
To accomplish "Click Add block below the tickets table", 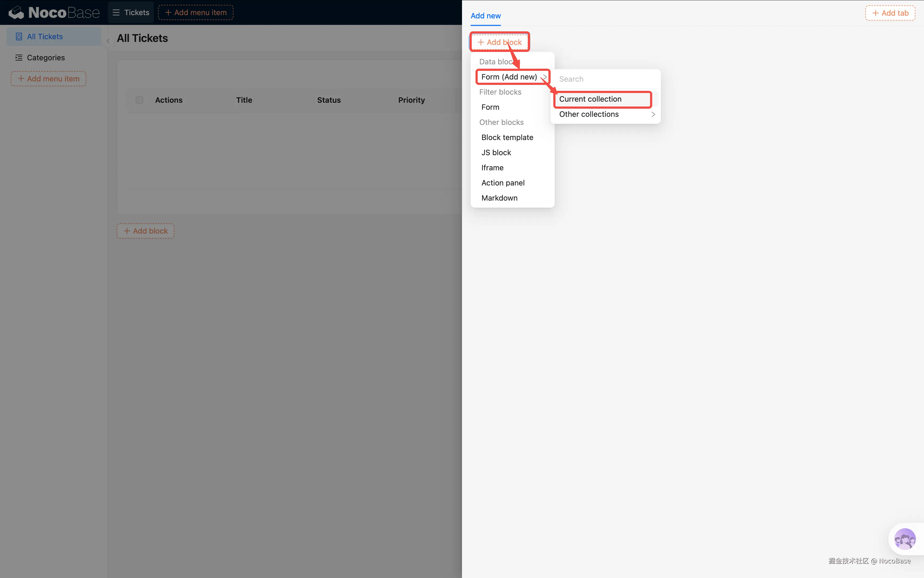I will [x=146, y=231].
